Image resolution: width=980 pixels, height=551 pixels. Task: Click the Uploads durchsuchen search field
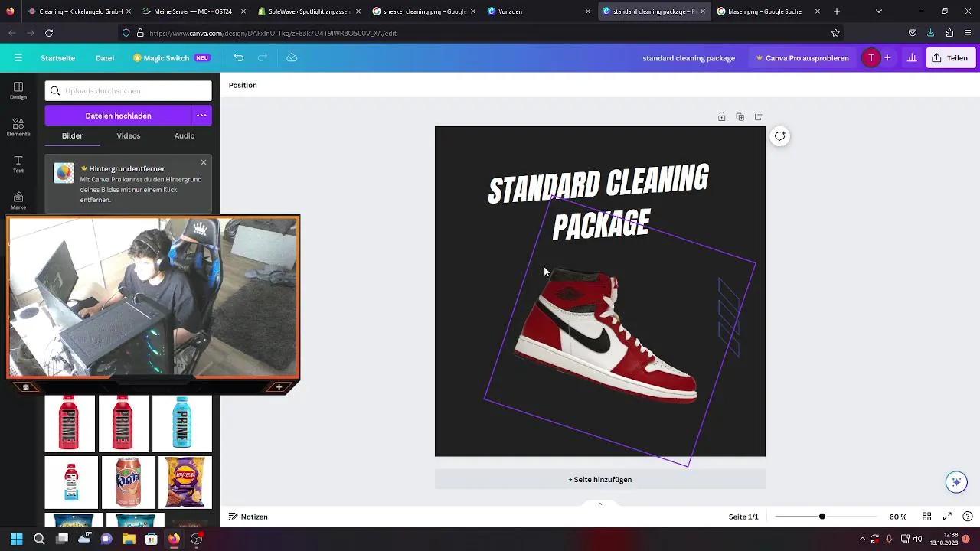pyautogui.click(x=129, y=90)
